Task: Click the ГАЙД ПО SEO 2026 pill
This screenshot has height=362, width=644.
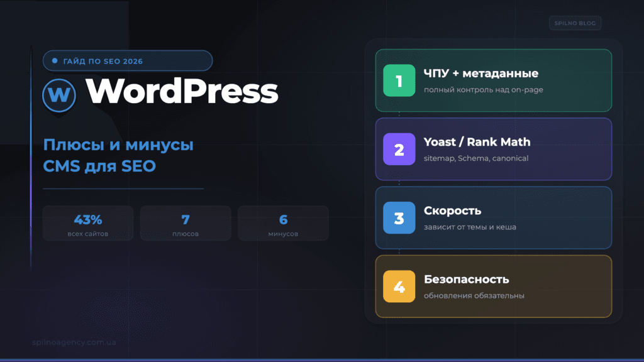Action: point(128,61)
